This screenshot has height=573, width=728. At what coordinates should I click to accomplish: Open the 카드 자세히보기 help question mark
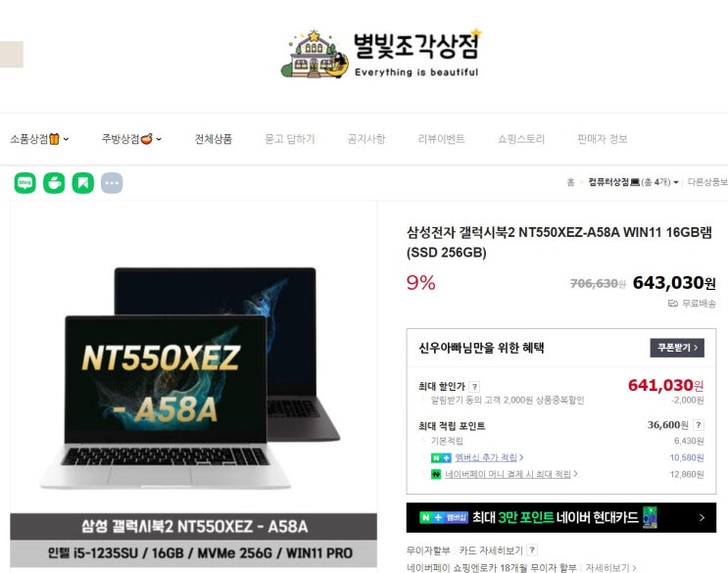tap(533, 549)
